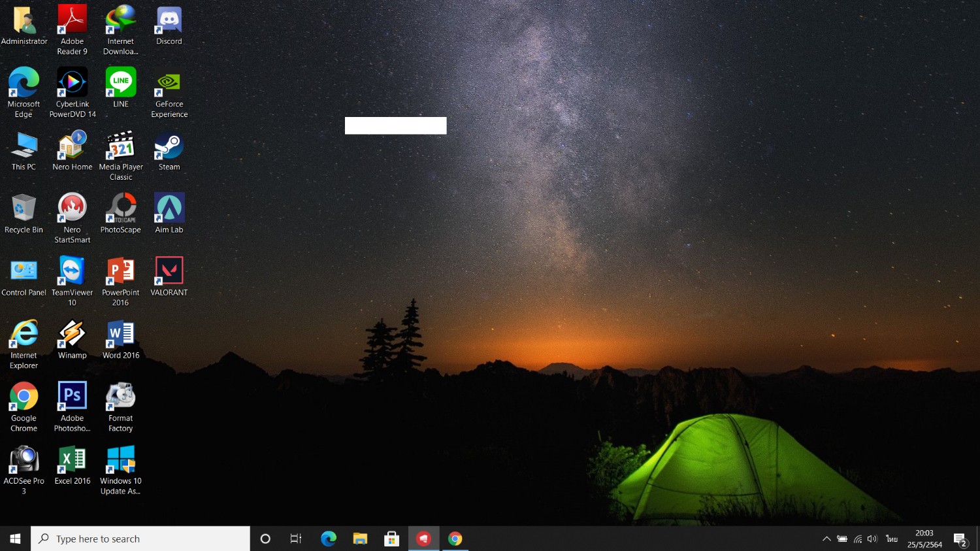Image resolution: width=980 pixels, height=551 pixels.
Task: Check battery status in tray
Action: [842, 539]
